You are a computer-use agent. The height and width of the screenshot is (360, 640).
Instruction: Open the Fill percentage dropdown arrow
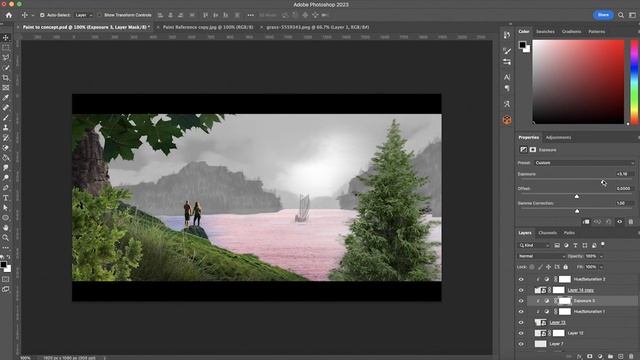[601, 267]
